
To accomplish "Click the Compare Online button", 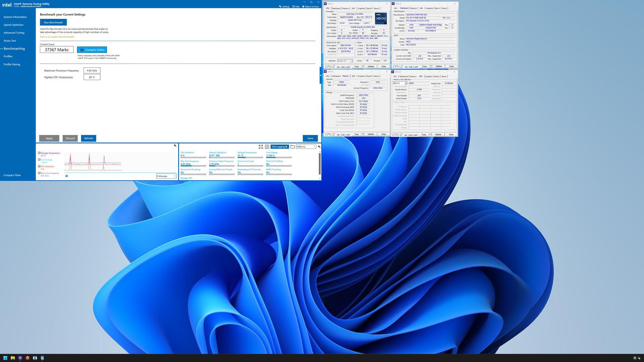I will click(x=92, y=50).
